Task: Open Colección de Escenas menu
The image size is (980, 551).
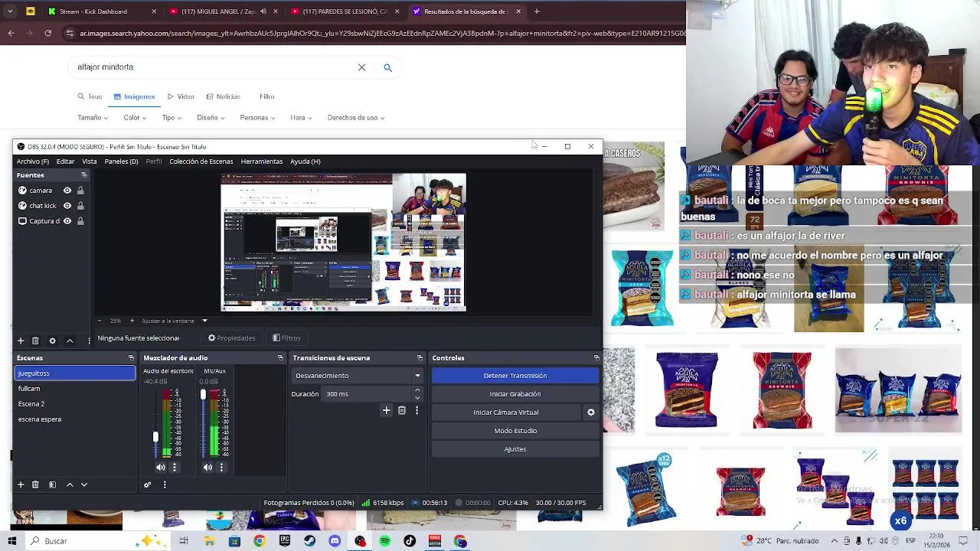Action: (x=201, y=161)
